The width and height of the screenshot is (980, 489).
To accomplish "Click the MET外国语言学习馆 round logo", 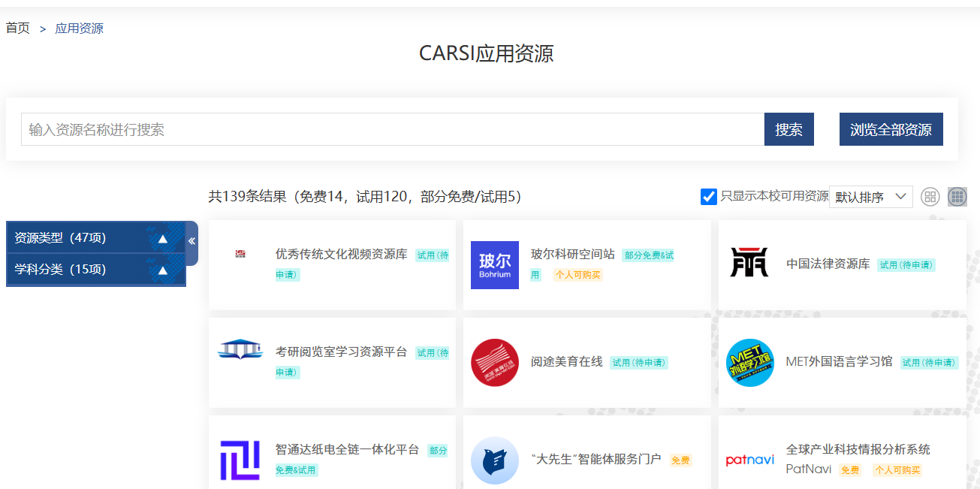I will (x=749, y=363).
